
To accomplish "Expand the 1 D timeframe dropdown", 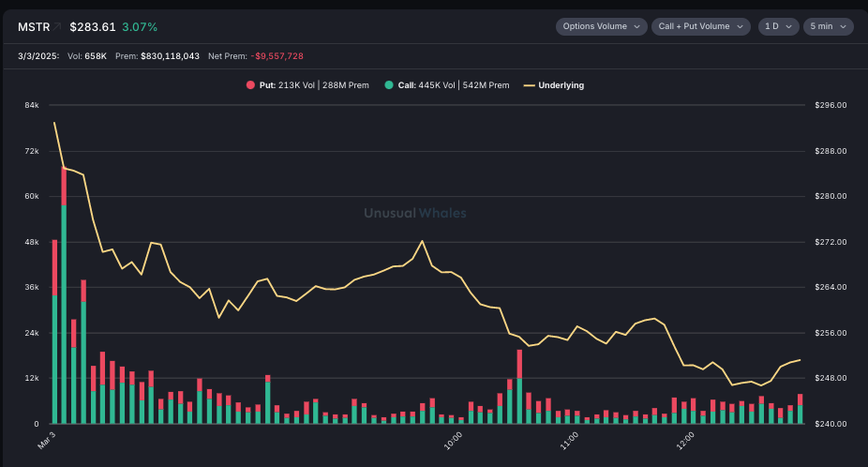I will point(779,27).
